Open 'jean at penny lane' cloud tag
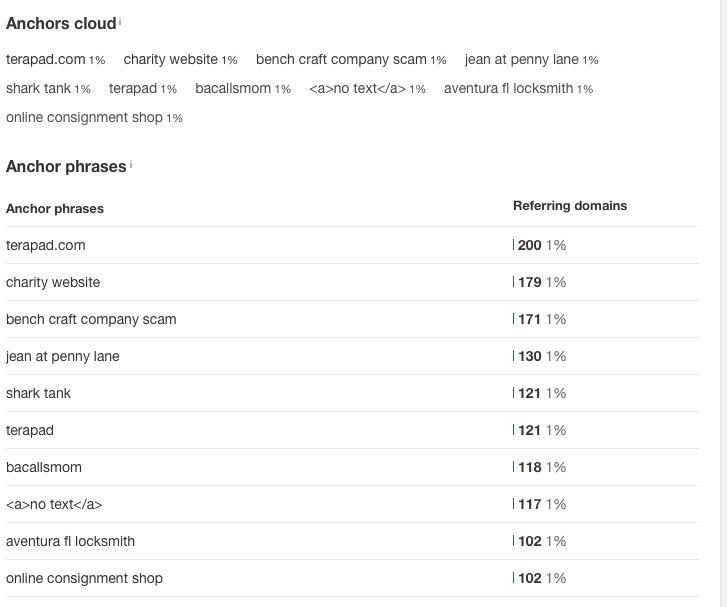 pos(522,59)
